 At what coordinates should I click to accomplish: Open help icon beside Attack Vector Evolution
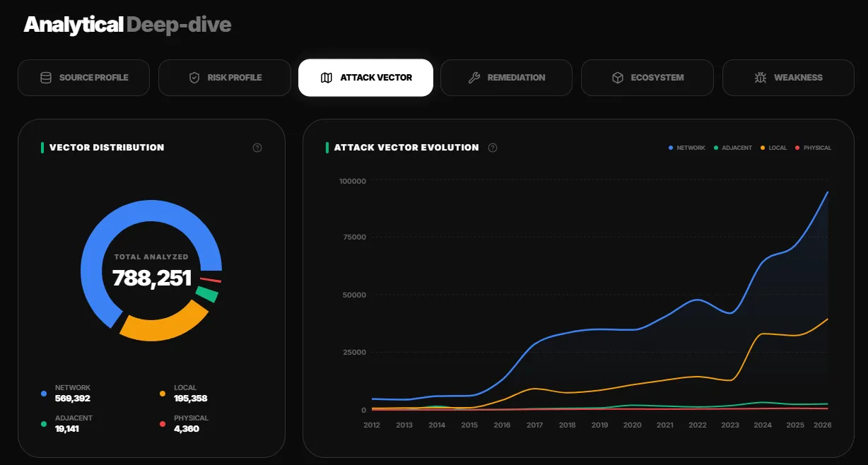493,148
